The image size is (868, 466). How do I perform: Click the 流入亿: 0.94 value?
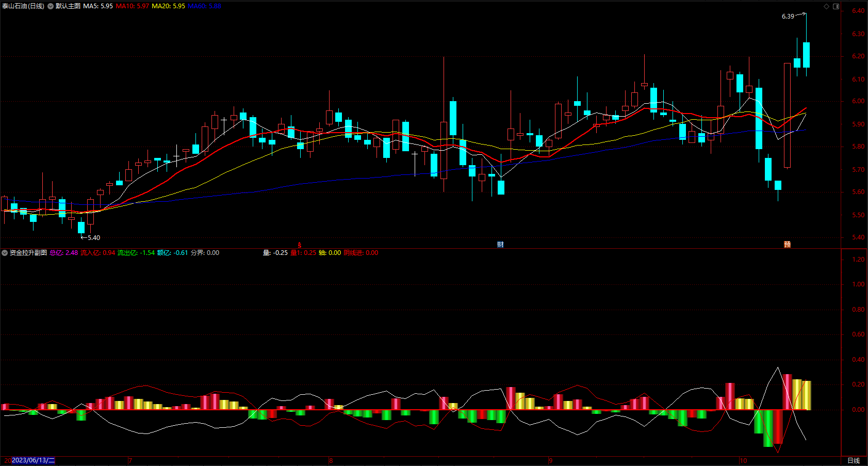[98, 253]
